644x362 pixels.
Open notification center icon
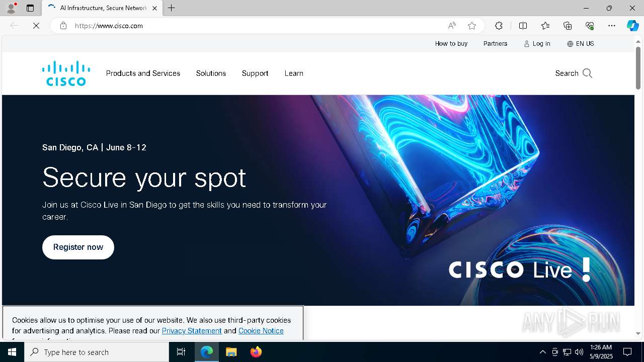[x=627, y=352]
